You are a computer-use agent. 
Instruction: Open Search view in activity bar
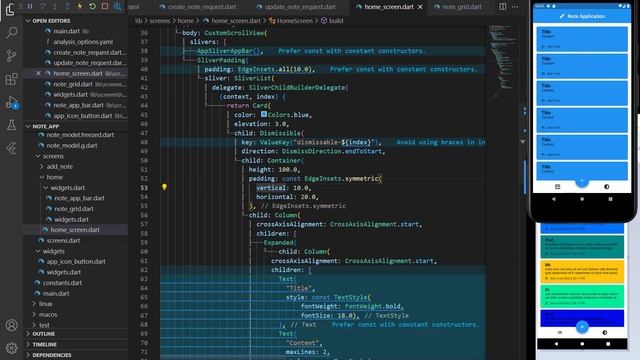coord(11,33)
